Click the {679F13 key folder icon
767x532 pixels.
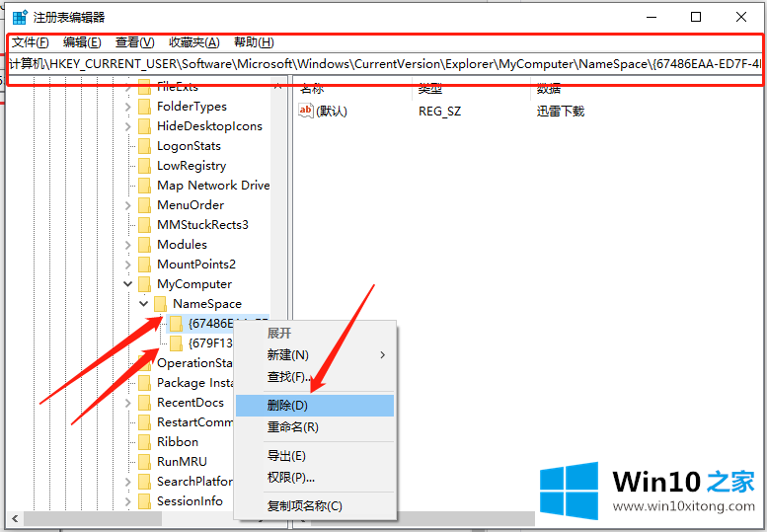pyautogui.click(x=176, y=343)
